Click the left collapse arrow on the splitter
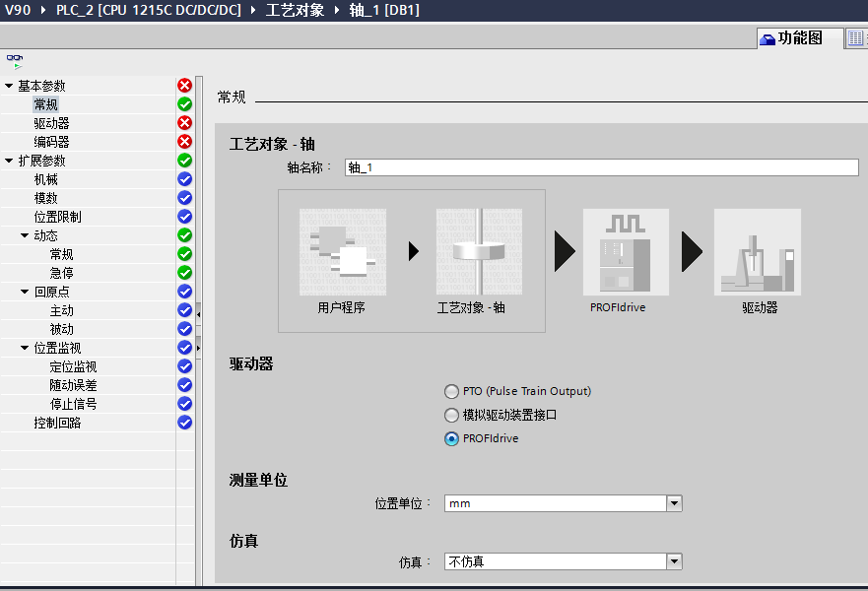This screenshot has height=591, width=868. pyautogui.click(x=198, y=314)
